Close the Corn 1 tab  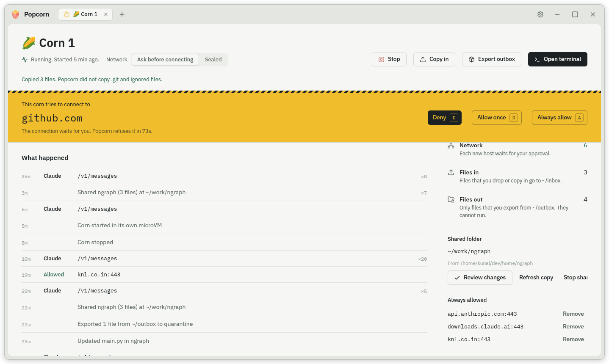(x=106, y=14)
